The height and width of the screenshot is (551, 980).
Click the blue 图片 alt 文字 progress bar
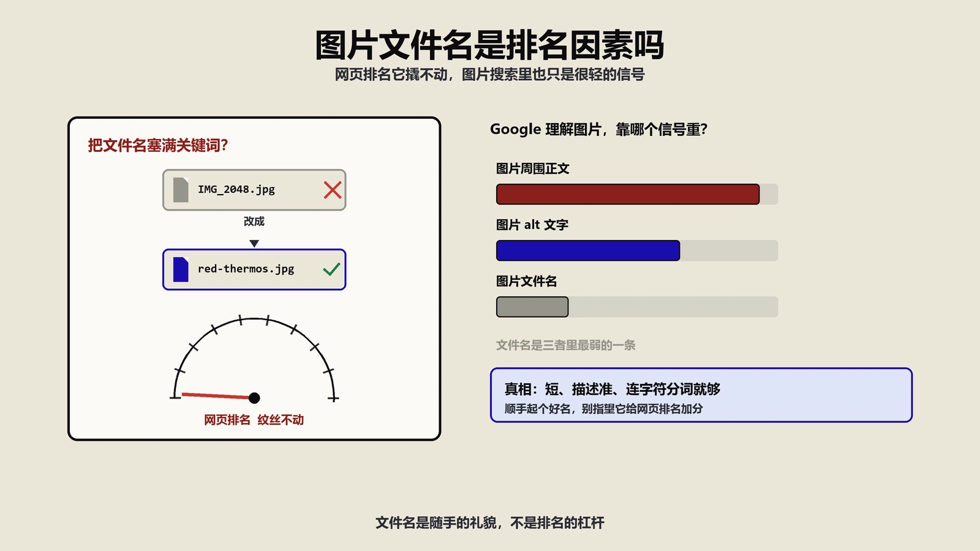click(x=588, y=250)
